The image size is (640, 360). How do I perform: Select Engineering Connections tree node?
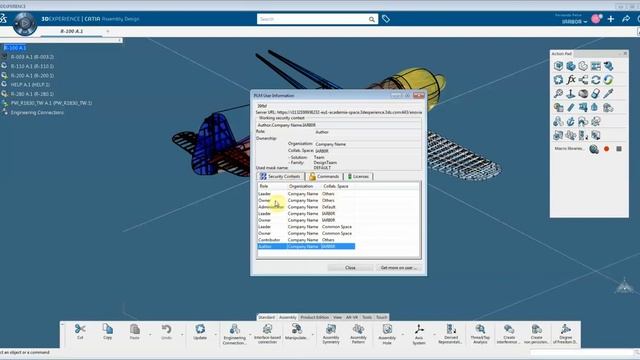tap(37, 113)
